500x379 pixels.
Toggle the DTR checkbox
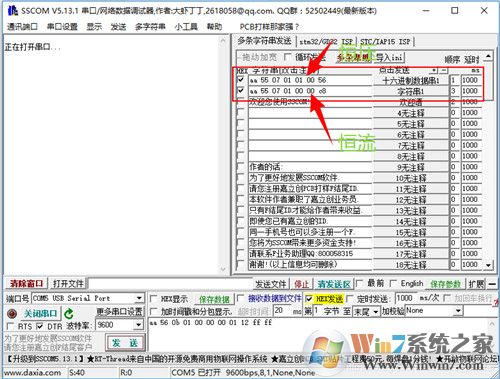[40, 326]
